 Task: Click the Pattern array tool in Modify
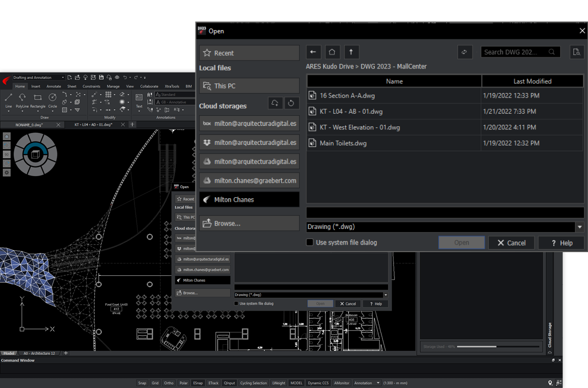click(108, 95)
